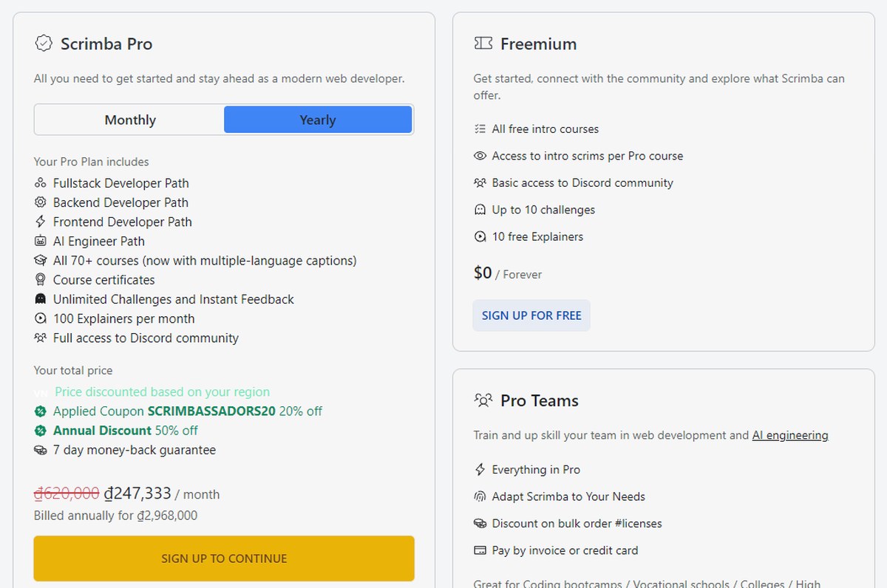The width and height of the screenshot is (887, 588).
Task: Click the Frontend Developer Path text
Action: (123, 222)
